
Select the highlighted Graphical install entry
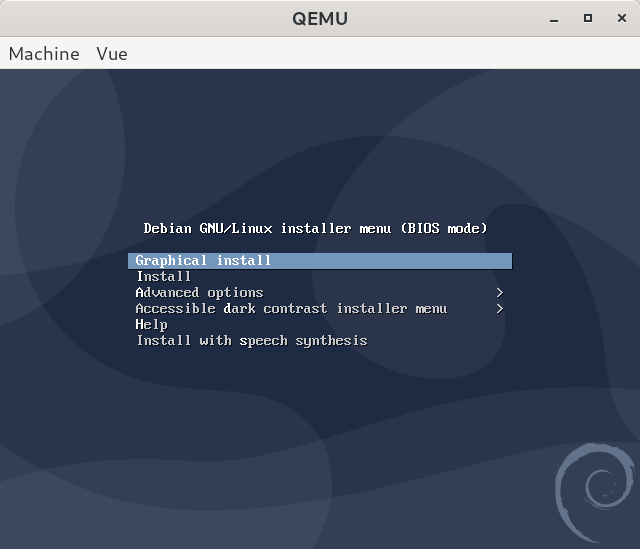pos(204,261)
